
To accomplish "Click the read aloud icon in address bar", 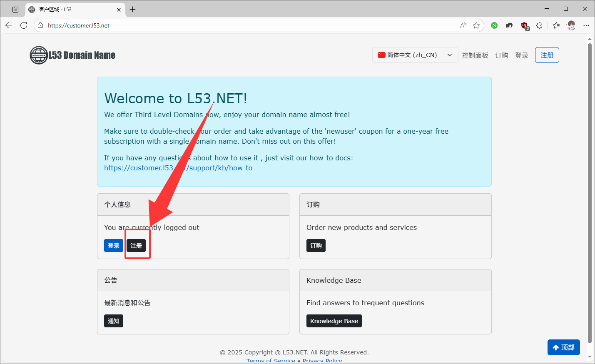I will [x=463, y=25].
